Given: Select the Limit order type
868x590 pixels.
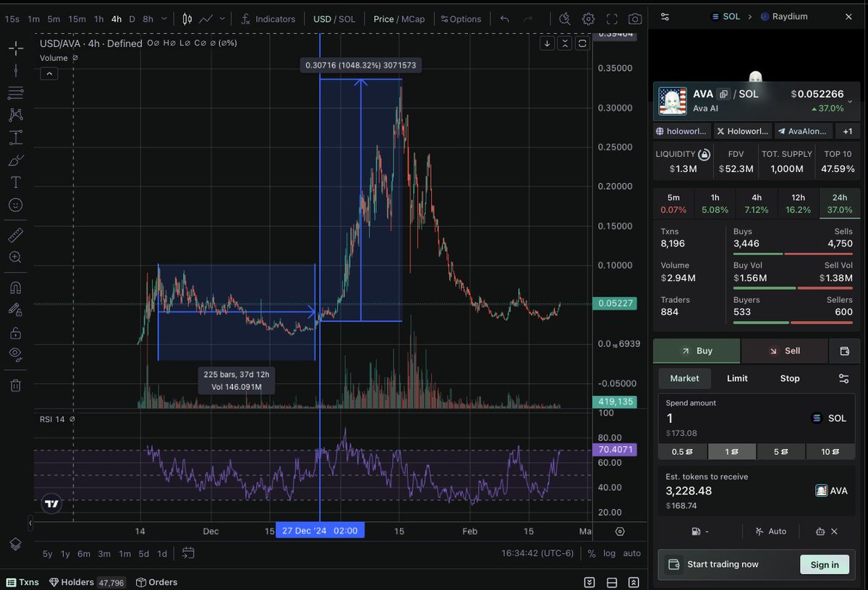Looking at the screenshot, I should pyautogui.click(x=737, y=378).
